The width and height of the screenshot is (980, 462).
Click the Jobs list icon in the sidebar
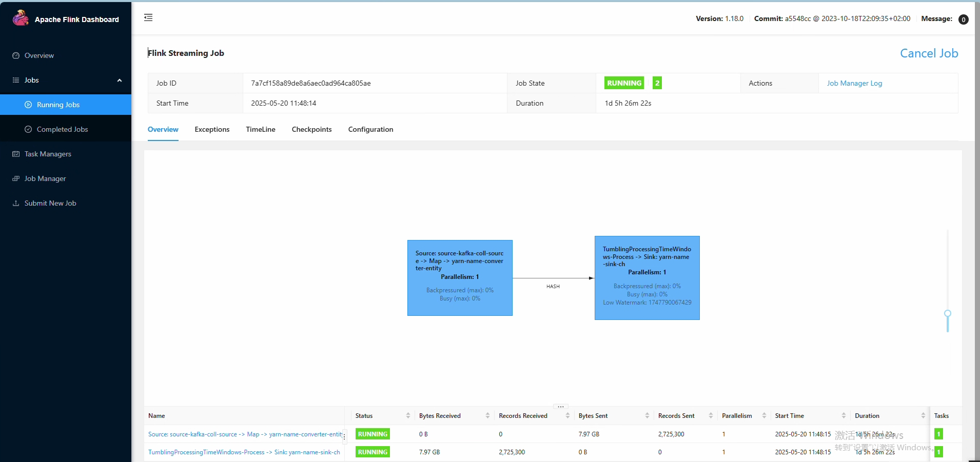pyautogui.click(x=16, y=80)
